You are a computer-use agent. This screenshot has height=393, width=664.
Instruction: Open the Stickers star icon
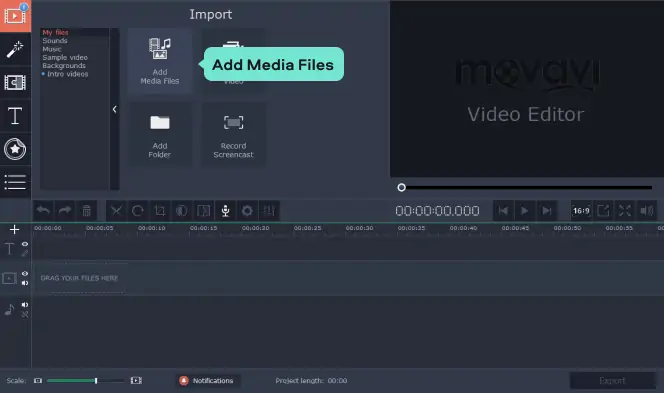(15, 149)
